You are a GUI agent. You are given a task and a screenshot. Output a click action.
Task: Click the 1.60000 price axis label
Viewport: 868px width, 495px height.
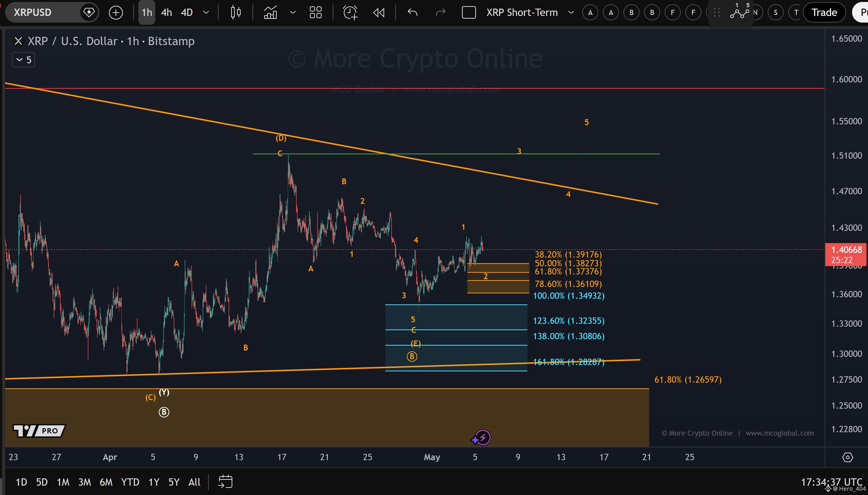846,79
